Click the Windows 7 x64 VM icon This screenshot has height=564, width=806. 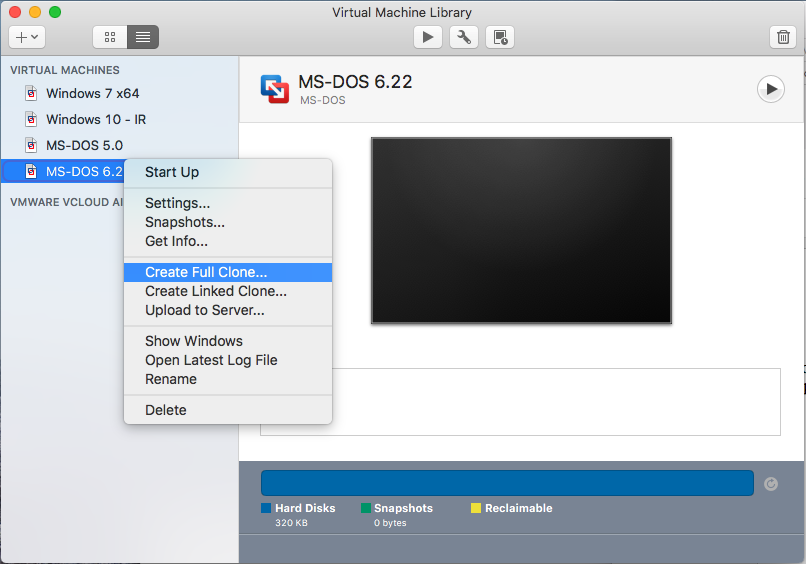[30, 94]
